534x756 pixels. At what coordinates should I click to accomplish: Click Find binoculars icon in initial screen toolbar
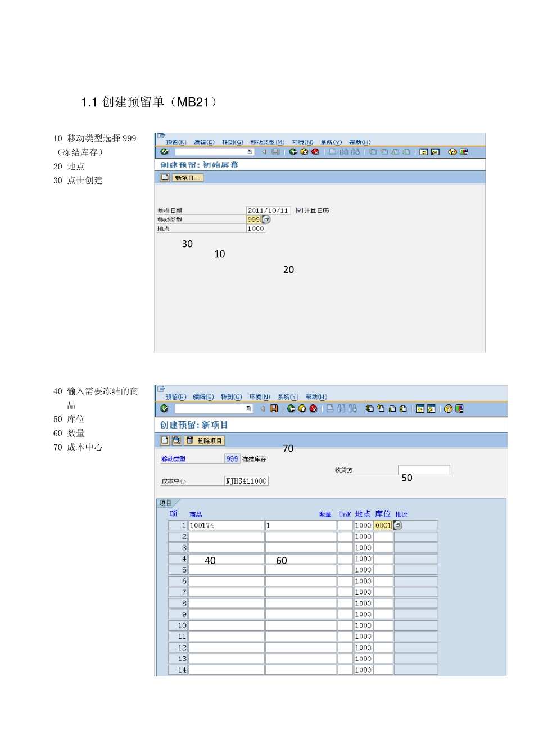343,152
